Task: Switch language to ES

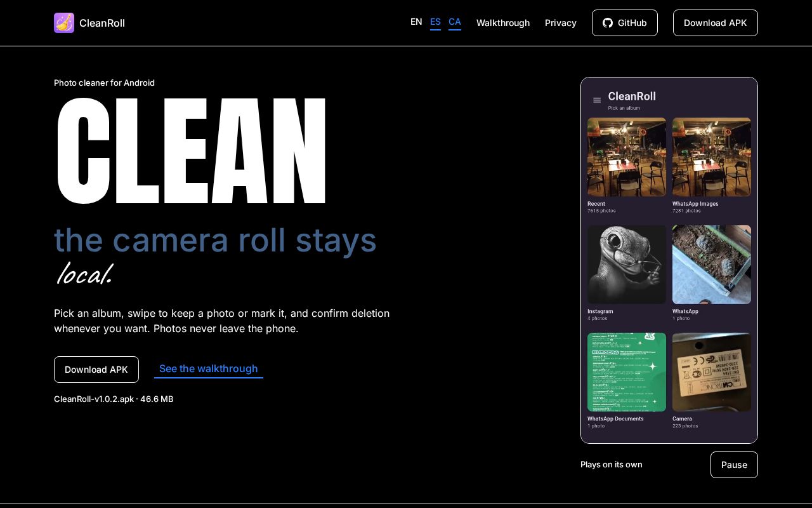Action: point(435,22)
